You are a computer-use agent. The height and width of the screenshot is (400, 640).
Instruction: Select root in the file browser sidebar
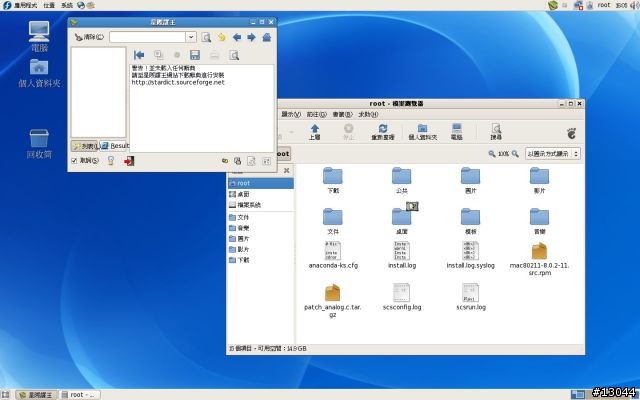point(260,183)
